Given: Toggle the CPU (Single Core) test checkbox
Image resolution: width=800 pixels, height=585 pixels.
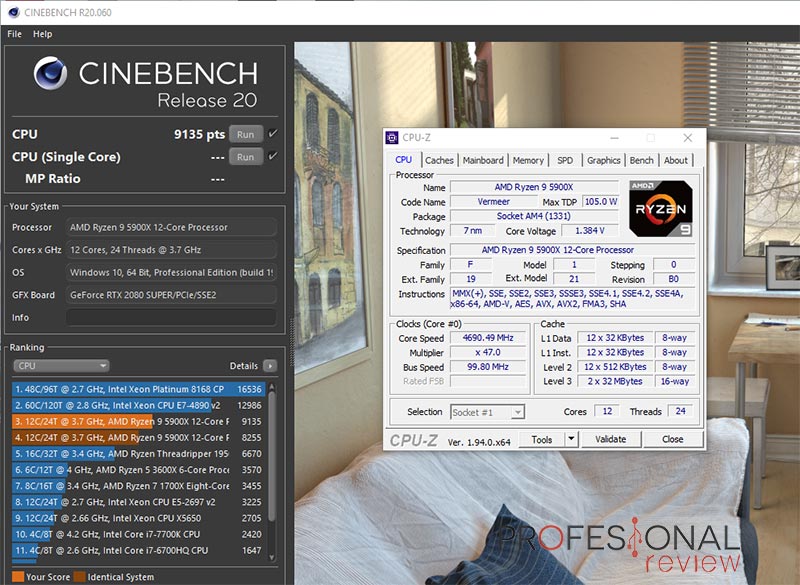Looking at the screenshot, I should (273, 156).
